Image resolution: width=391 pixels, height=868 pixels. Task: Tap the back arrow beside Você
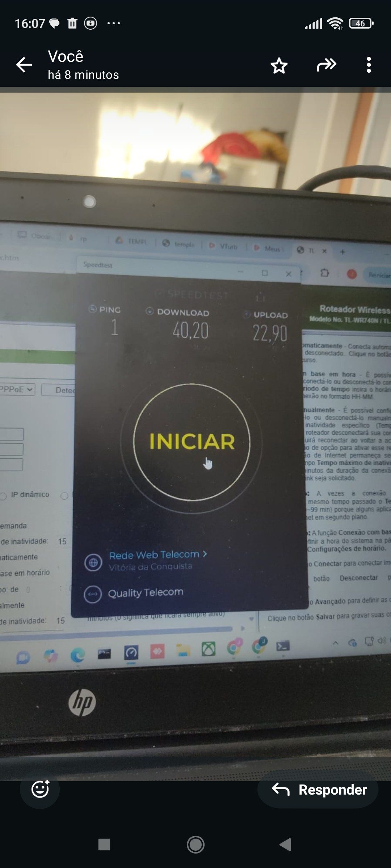(24, 65)
